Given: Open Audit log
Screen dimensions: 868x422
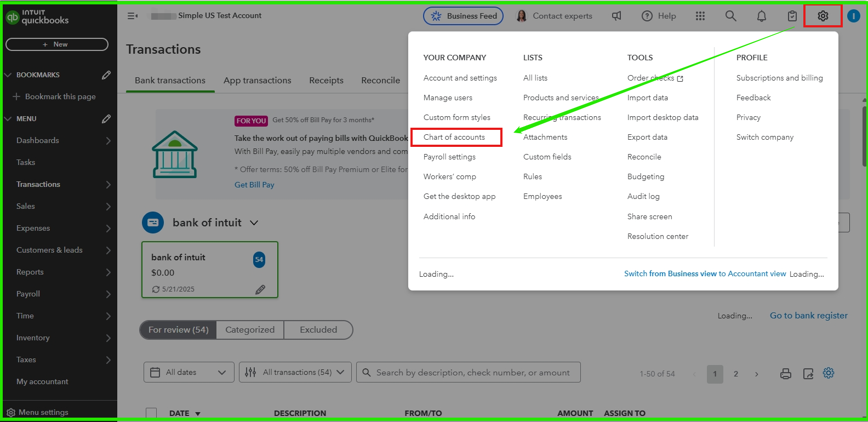Looking at the screenshot, I should tap(643, 196).
